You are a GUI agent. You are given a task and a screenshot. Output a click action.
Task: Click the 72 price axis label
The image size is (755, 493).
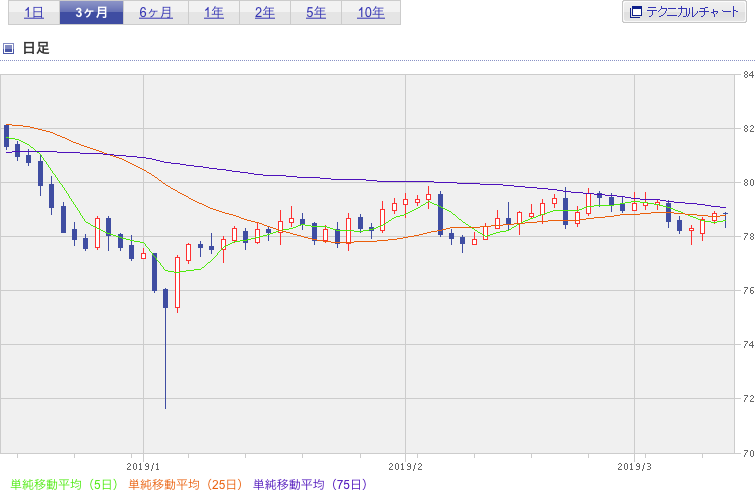(x=749, y=398)
